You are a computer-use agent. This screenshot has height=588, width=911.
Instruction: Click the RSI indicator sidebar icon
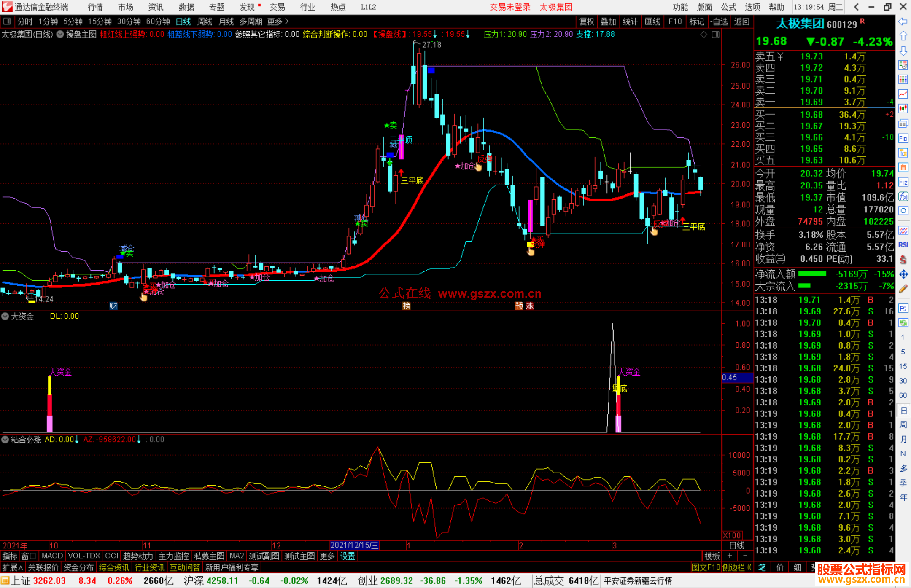pyautogui.click(x=903, y=245)
